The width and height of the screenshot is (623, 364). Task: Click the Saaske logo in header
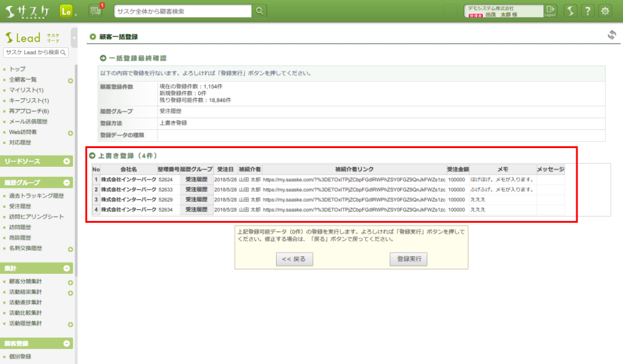[x=29, y=11]
